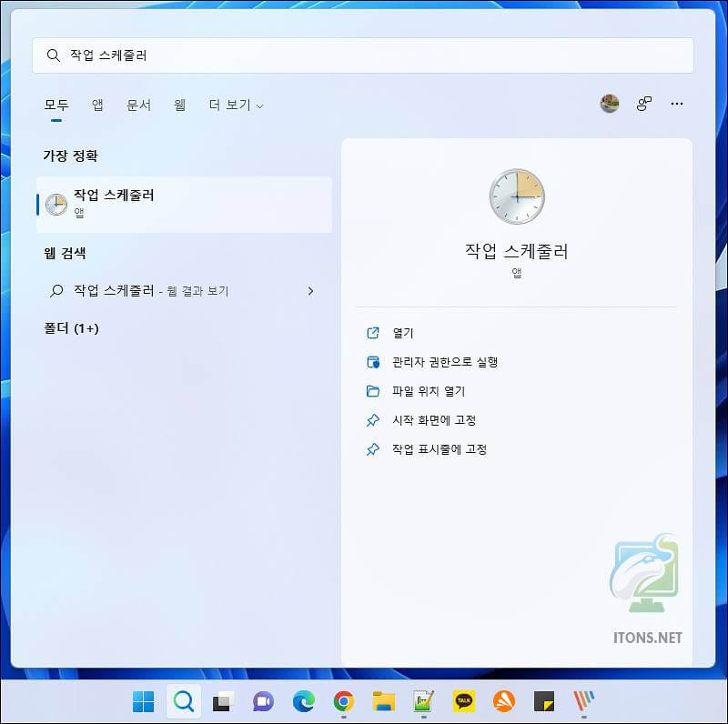Open the orange swirl app on taskbar

504,700
